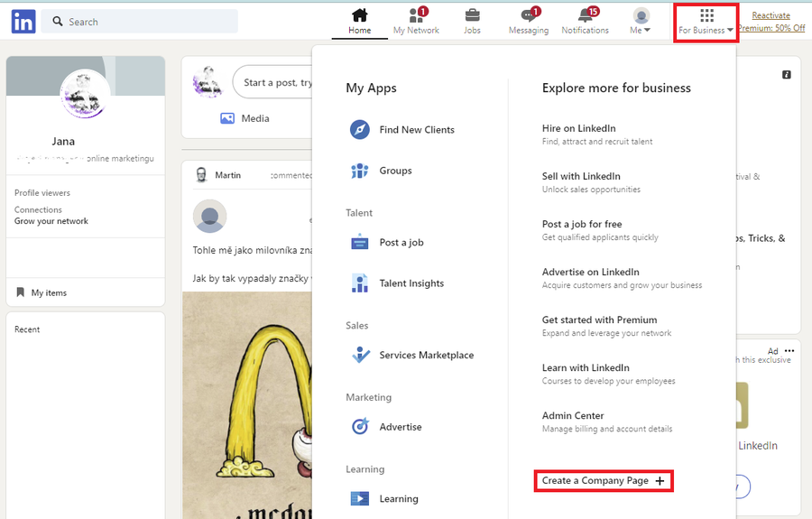Open Talent Insights app
This screenshot has width=812, height=519.
pyautogui.click(x=411, y=283)
